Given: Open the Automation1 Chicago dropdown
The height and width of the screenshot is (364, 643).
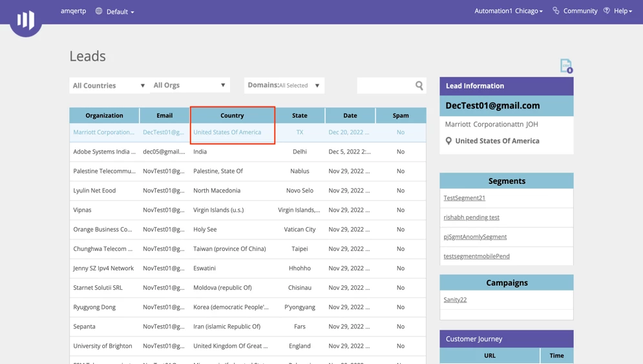Looking at the screenshot, I should coord(509,11).
